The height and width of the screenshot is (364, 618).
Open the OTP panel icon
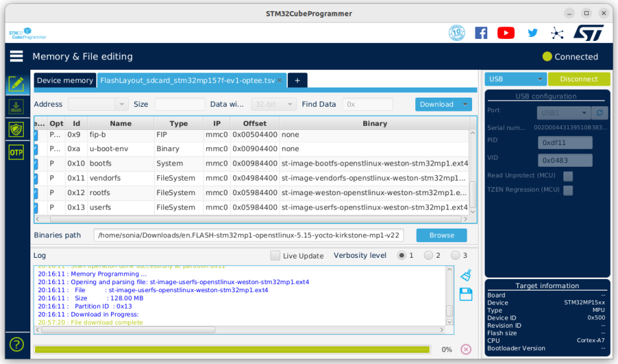16,152
